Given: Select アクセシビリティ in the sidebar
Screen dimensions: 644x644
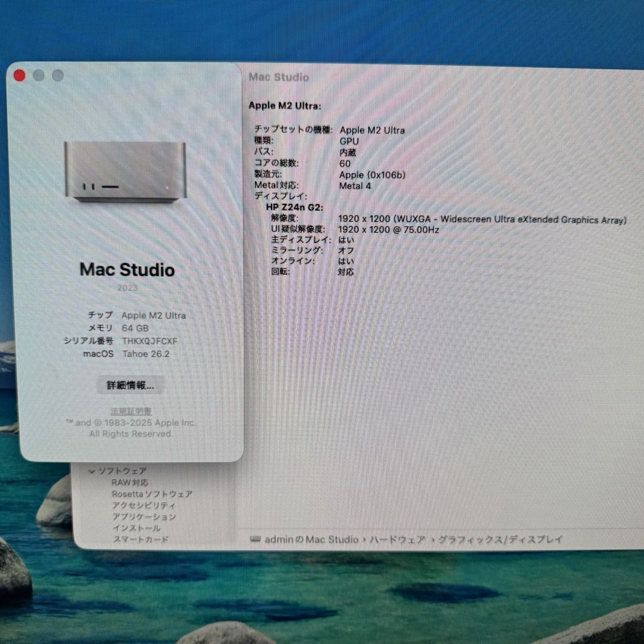Looking at the screenshot, I should click(x=144, y=505).
